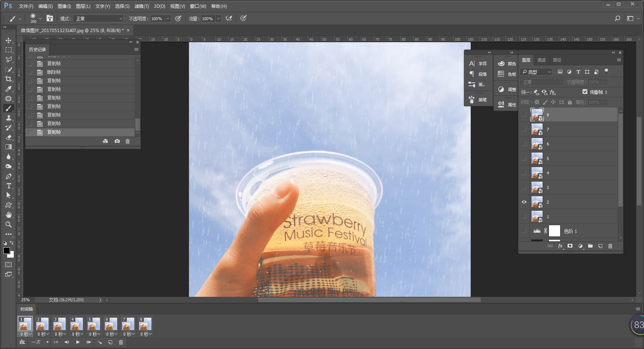644x349 pixels.
Task: Open the 调整 adjustments panel
Action: click(507, 89)
